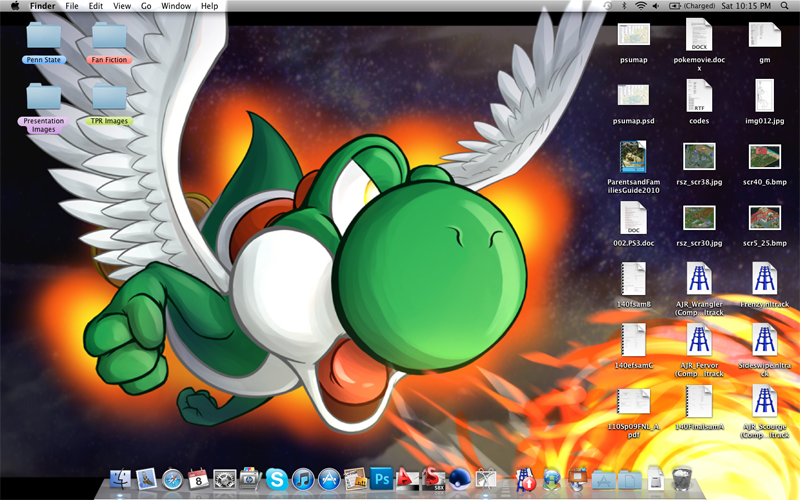
Task: Select the img012.jpg file
Action: [764, 102]
